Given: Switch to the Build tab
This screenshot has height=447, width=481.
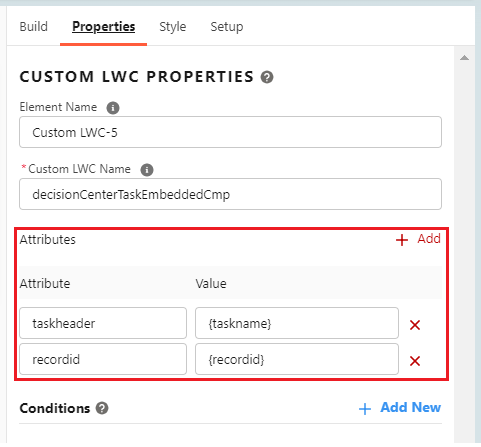Looking at the screenshot, I should point(34,27).
